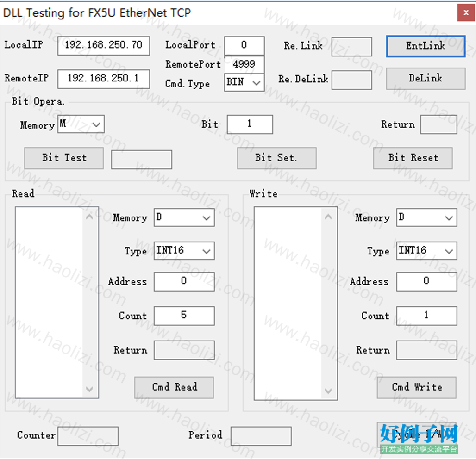Select the Re. DeLink result field
Image resolution: width=476 pixels, height=459 pixels.
[x=351, y=80]
